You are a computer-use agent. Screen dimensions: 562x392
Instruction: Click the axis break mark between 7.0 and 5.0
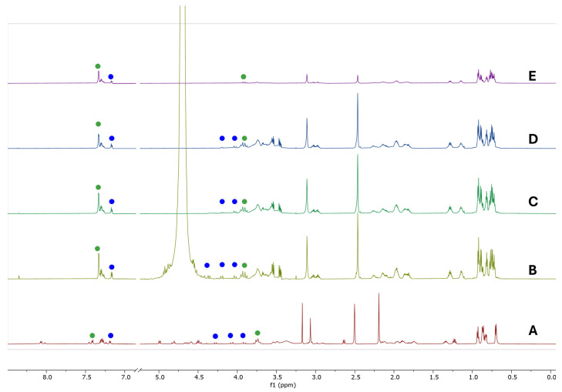138,370
